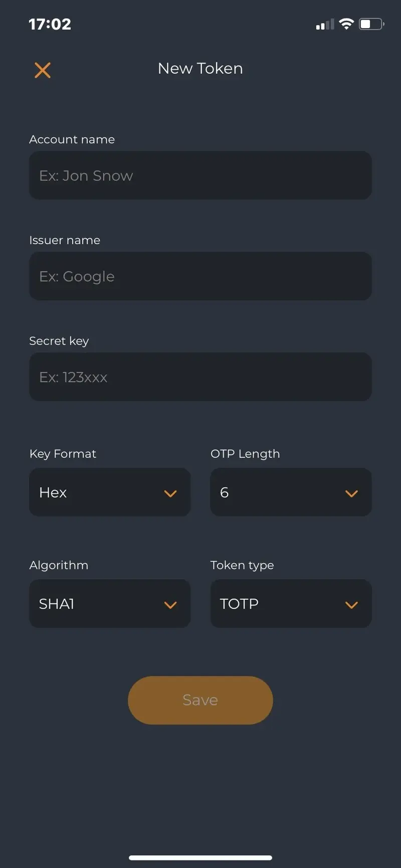The height and width of the screenshot is (868, 401).
Task: Open the Algorithm dropdown showing SHA1
Action: [x=110, y=604]
